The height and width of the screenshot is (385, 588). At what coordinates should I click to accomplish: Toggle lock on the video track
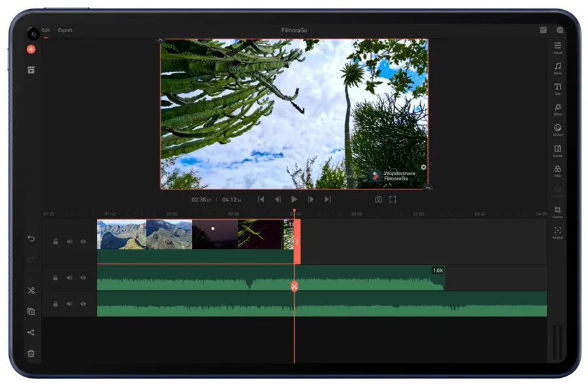tap(56, 242)
